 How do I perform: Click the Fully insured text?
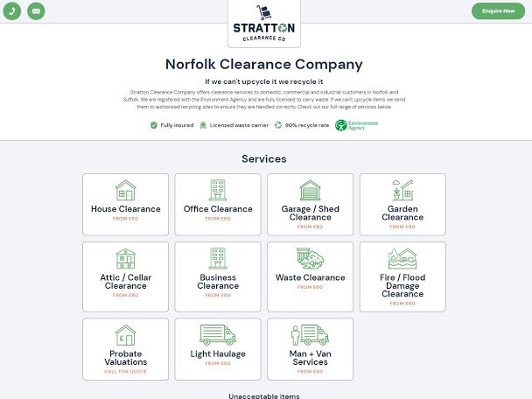click(x=177, y=125)
